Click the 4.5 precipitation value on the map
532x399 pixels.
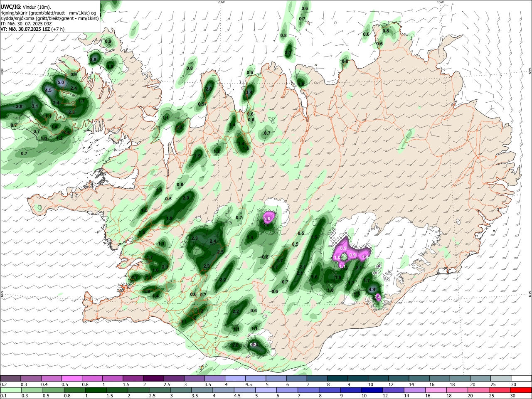[48, 90]
